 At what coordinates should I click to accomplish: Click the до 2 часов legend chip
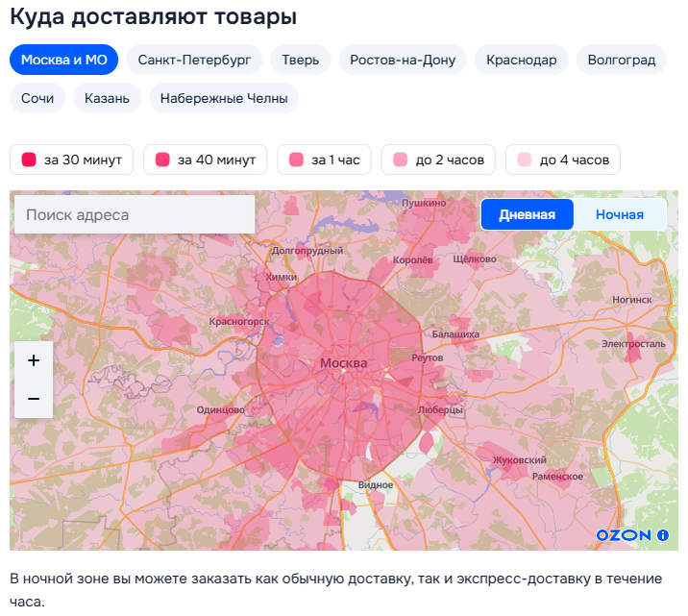438,160
